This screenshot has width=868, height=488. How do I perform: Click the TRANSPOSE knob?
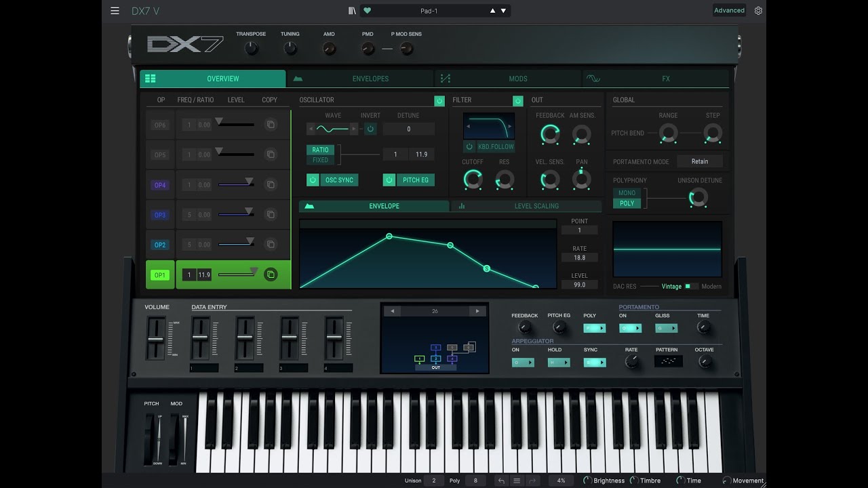pyautogui.click(x=251, y=49)
